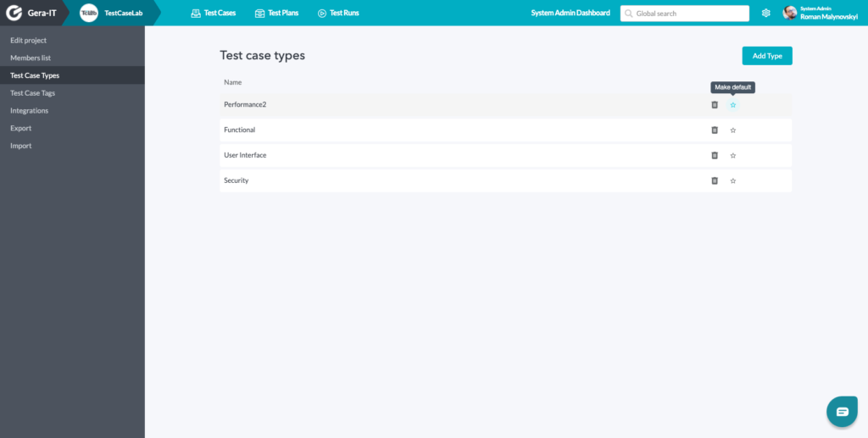This screenshot has height=438, width=868.
Task: Focus the Global search field
Action: pyautogui.click(x=684, y=14)
